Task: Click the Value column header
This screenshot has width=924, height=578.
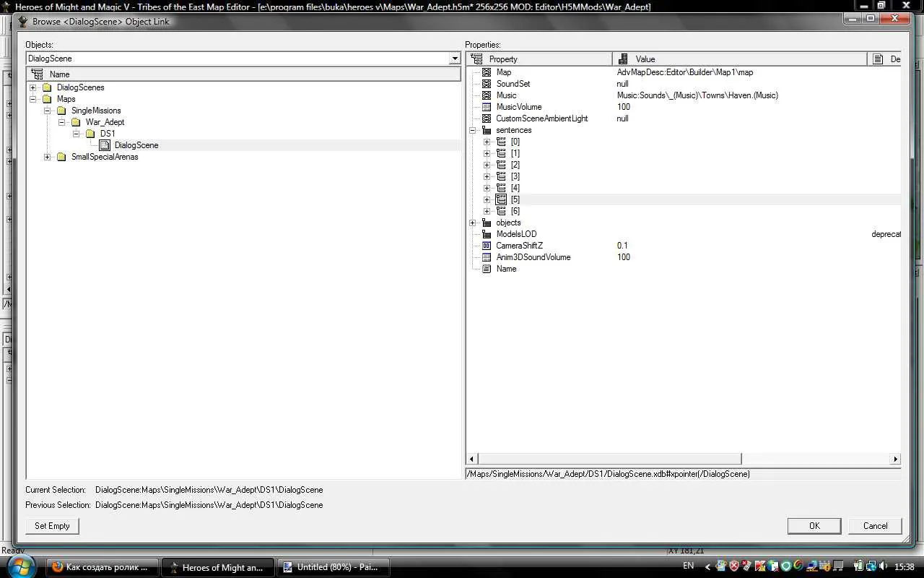Action: coord(740,59)
